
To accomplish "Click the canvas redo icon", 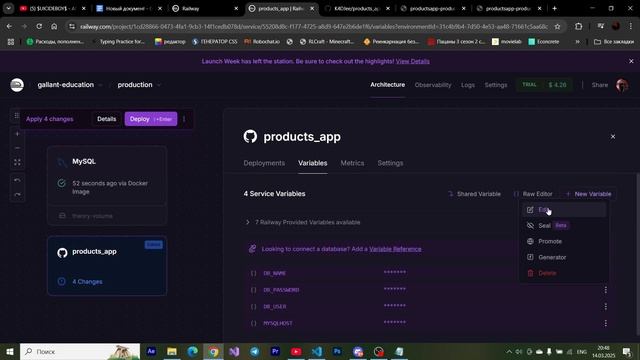I will pos(17,195).
